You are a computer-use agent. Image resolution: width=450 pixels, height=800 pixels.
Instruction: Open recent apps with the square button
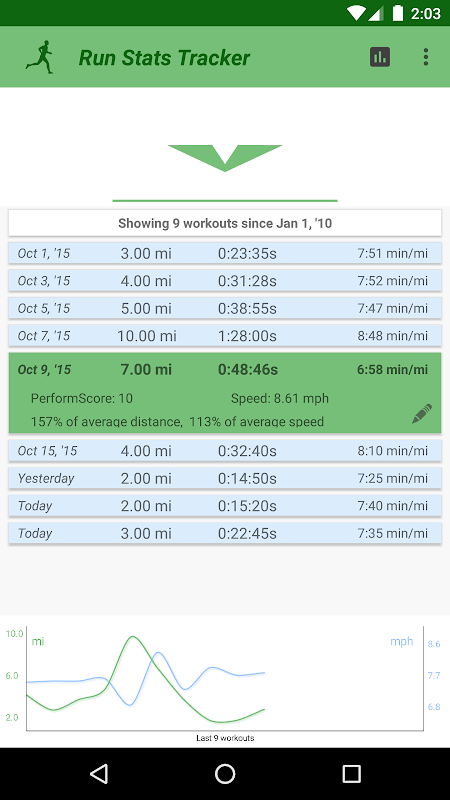click(351, 773)
